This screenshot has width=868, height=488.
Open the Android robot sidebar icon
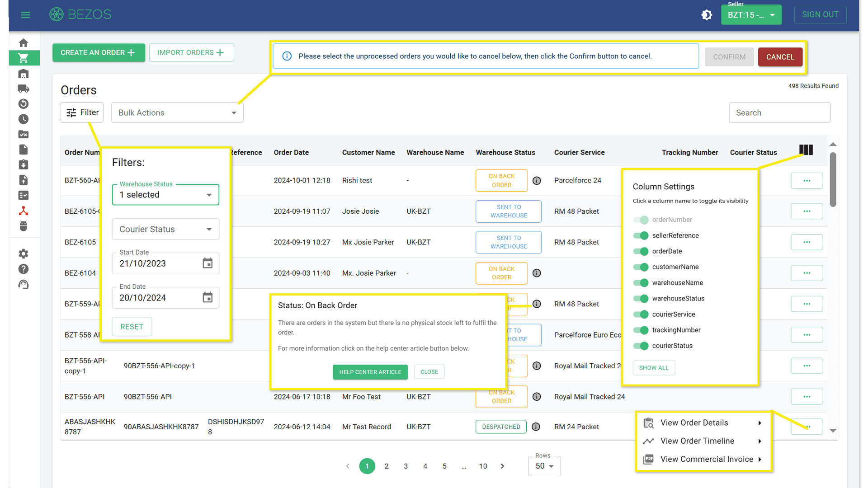(x=24, y=226)
